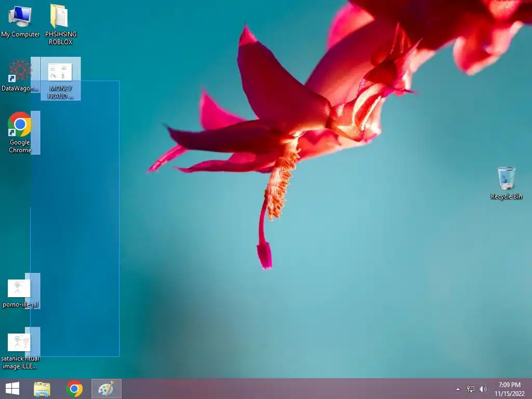The height and width of the screenshot is (399, 532).
Task: Select the DataWagon shortcut icon
Action: tap(20, 75)
